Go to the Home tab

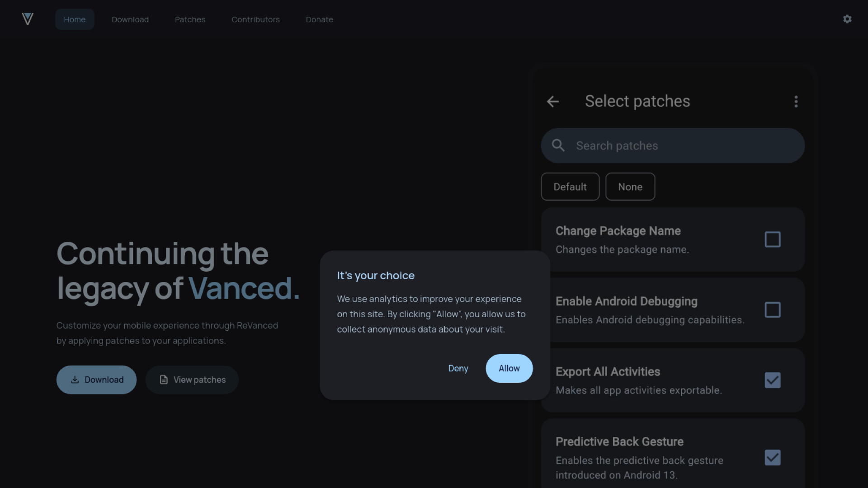[x=75, y=19]
